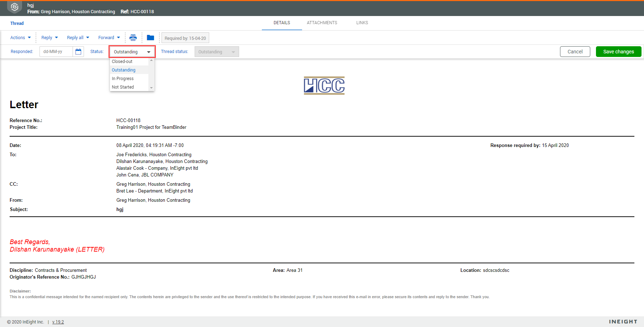644x327 pixels.
Task: Collapse the Status Outstanding combo box
Action: tap(132, 52)
